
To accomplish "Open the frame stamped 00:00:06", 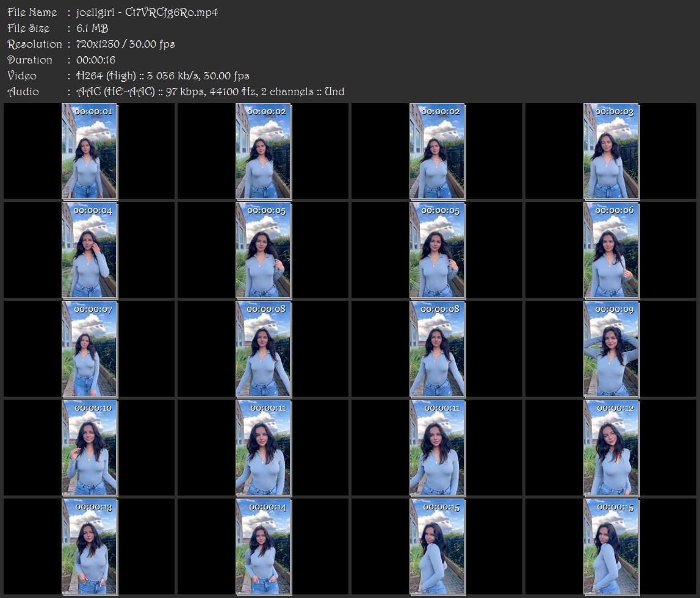I will 611,250.
